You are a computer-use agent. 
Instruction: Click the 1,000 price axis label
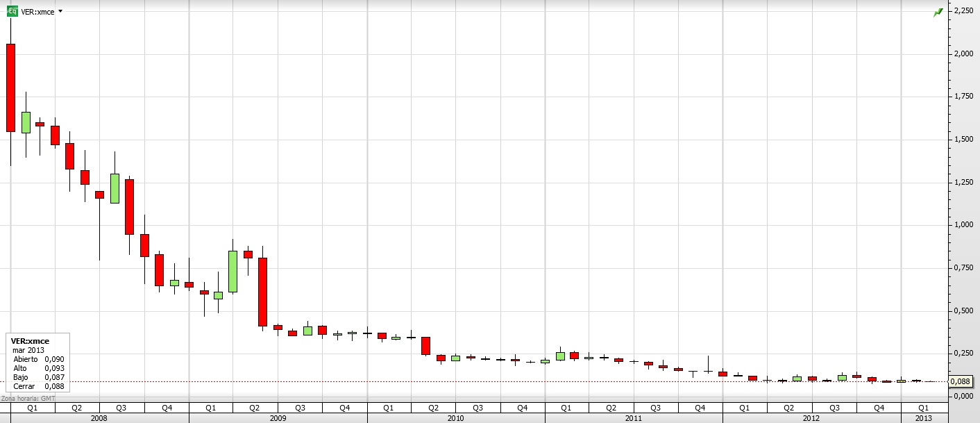click(x=964, y=224)
